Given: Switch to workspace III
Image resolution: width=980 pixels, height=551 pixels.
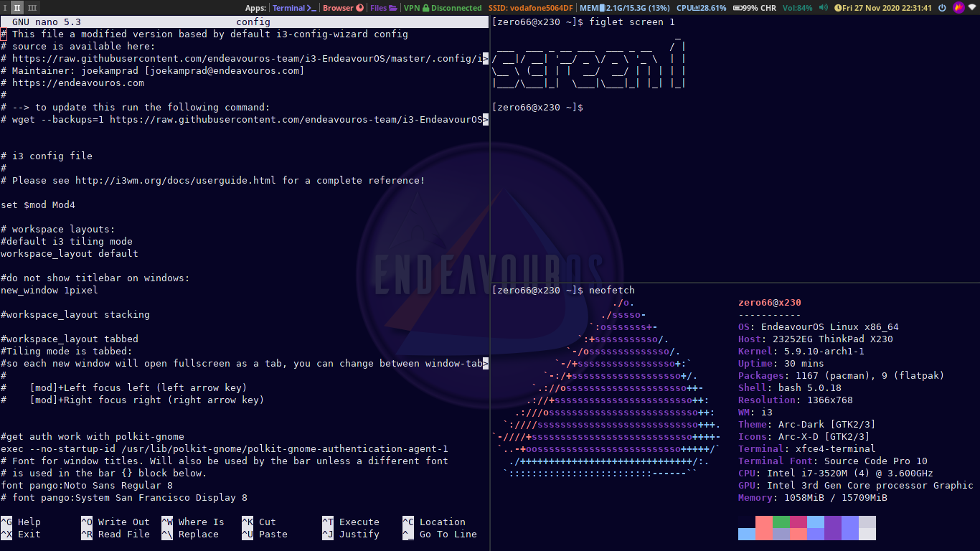Looking at the screenshot, I should pyautogui.click(x=32, y=8).
